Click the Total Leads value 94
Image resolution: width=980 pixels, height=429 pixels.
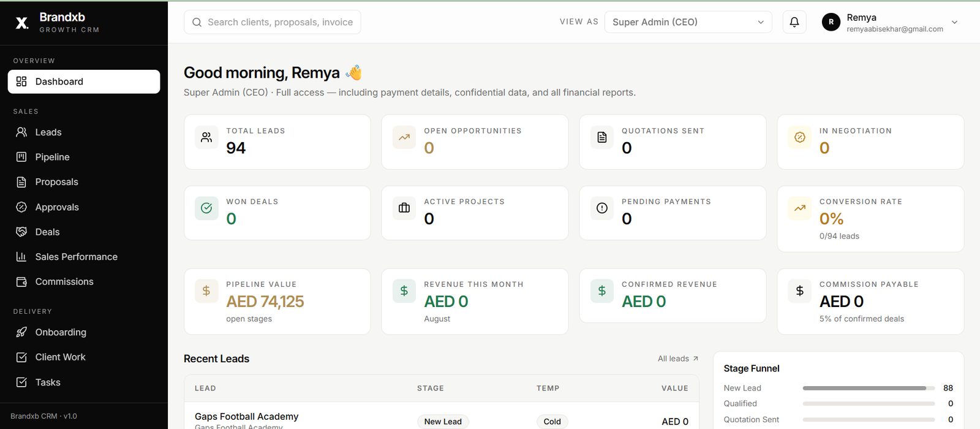click(236, 148)
